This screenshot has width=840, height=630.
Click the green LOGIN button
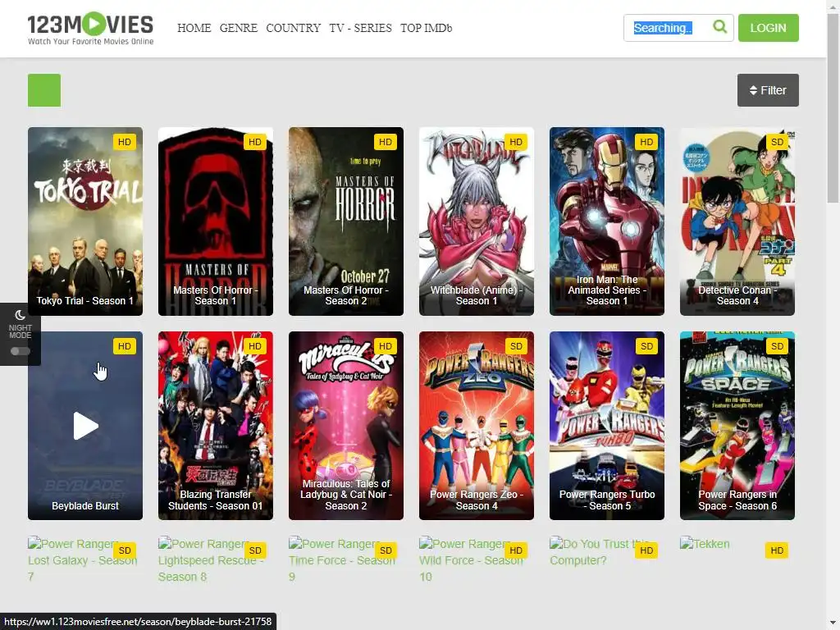click(768, 28)
